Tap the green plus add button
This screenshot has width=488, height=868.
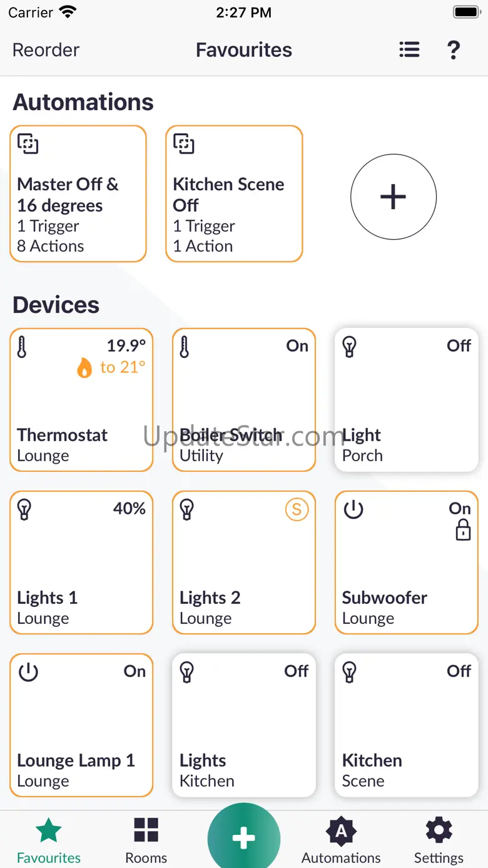click(x=244, y=838)
